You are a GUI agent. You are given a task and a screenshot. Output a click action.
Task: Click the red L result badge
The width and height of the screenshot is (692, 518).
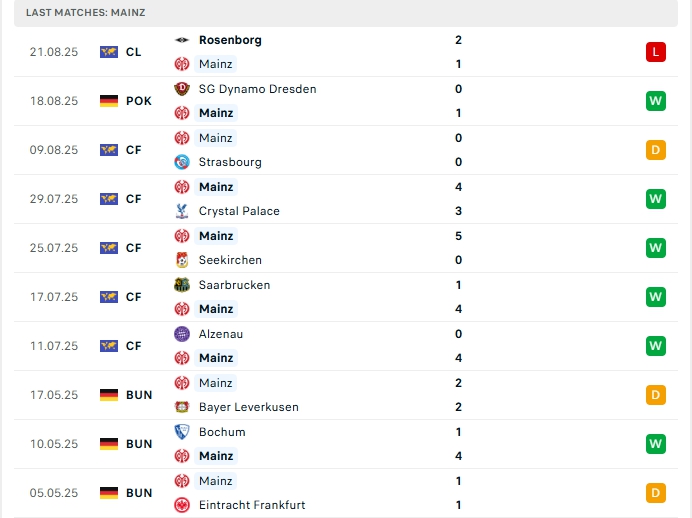pos(656,52)
